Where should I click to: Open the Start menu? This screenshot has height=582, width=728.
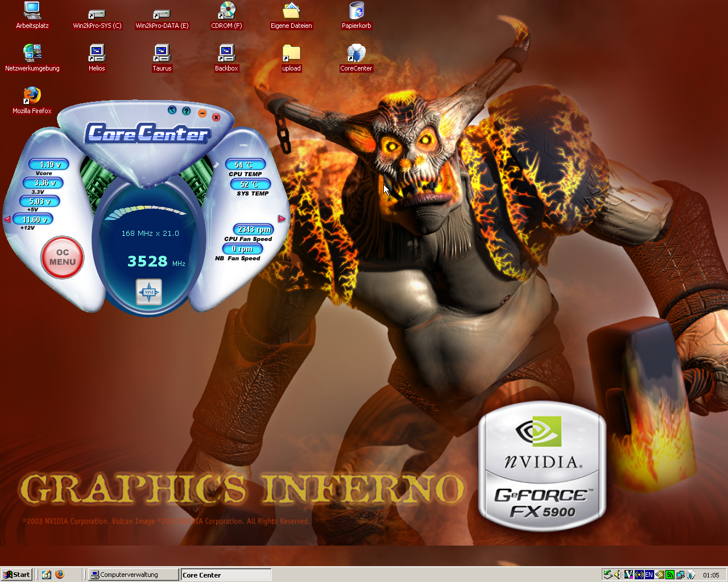tap(16, 575)
